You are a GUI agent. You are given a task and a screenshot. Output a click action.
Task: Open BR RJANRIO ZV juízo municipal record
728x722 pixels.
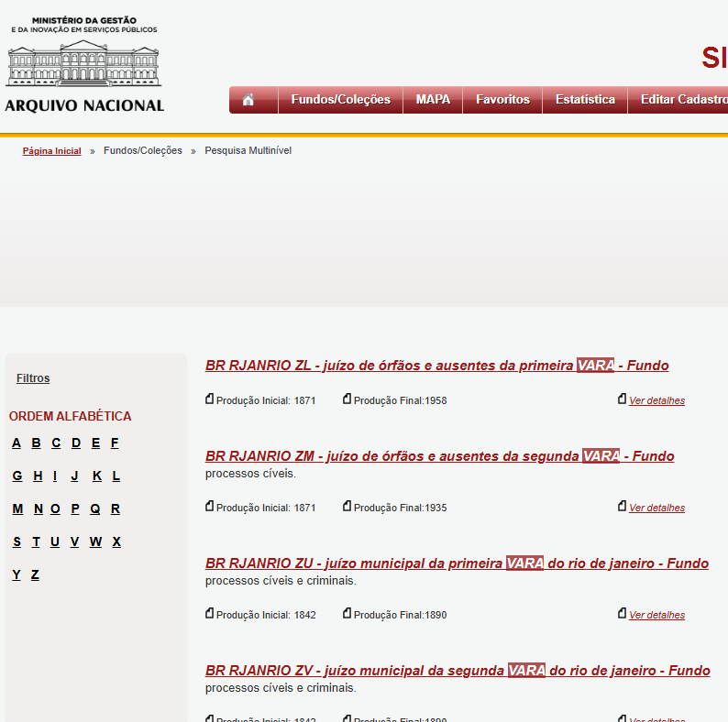tap(458, 671)
